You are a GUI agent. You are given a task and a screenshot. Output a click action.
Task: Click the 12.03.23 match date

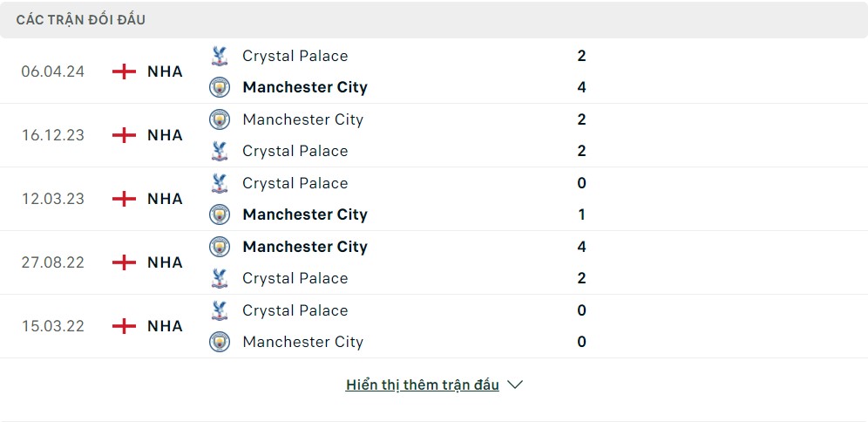coord(53,199)
